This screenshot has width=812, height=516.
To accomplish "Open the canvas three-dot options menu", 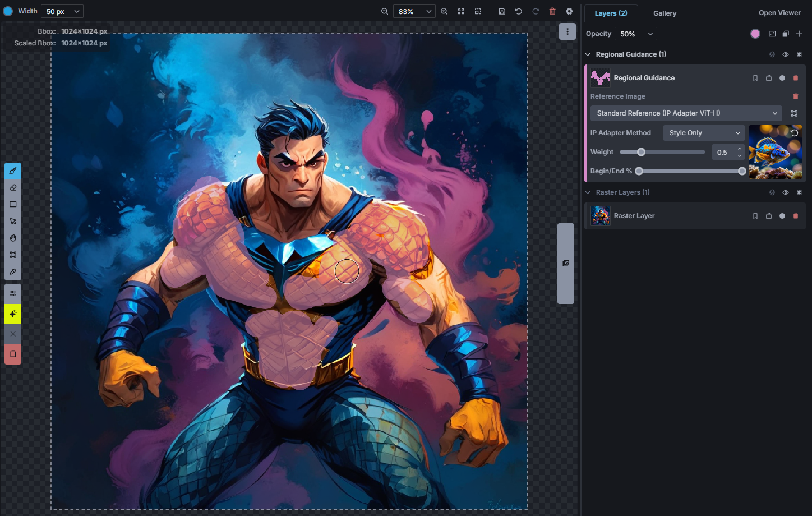I will pyautogui.click(x=568, y=31).
